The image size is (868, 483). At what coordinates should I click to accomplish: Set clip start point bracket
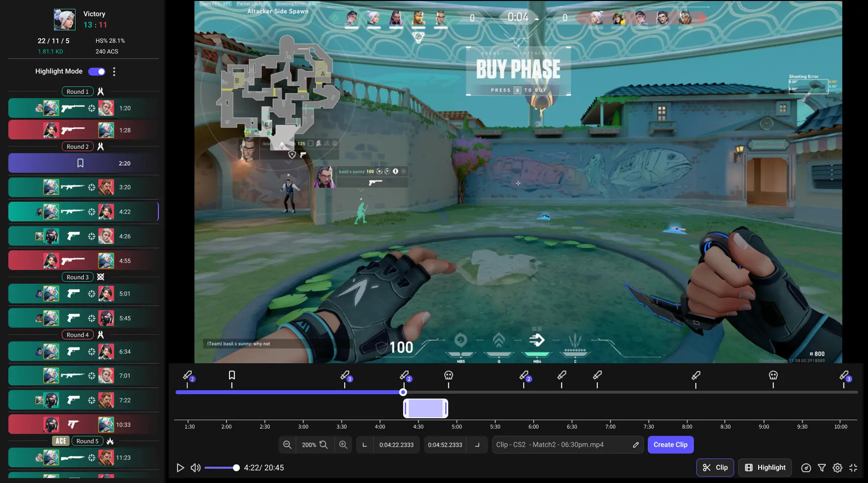pos(364,445)
